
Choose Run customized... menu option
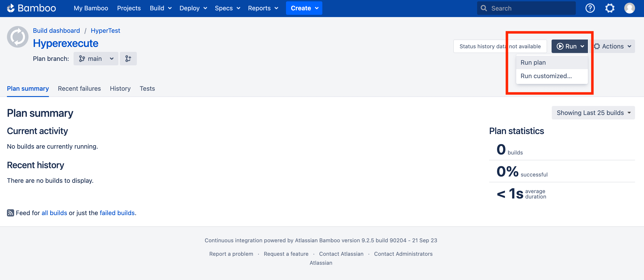546,76
